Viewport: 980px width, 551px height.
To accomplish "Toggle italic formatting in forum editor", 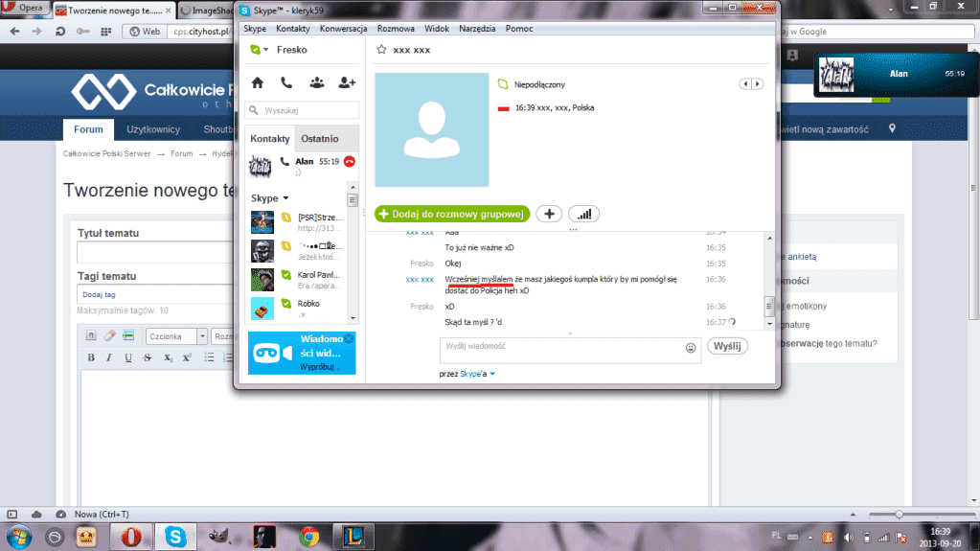I will click(x=110, y=357).
